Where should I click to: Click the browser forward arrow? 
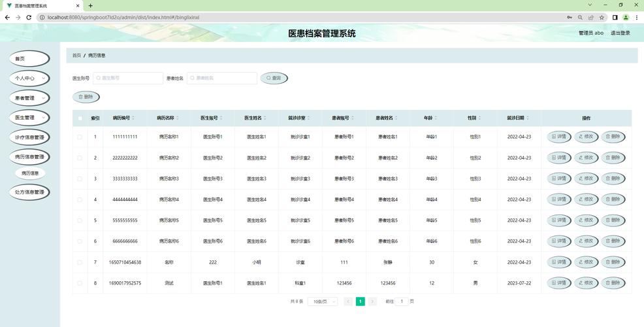point(18,17)
